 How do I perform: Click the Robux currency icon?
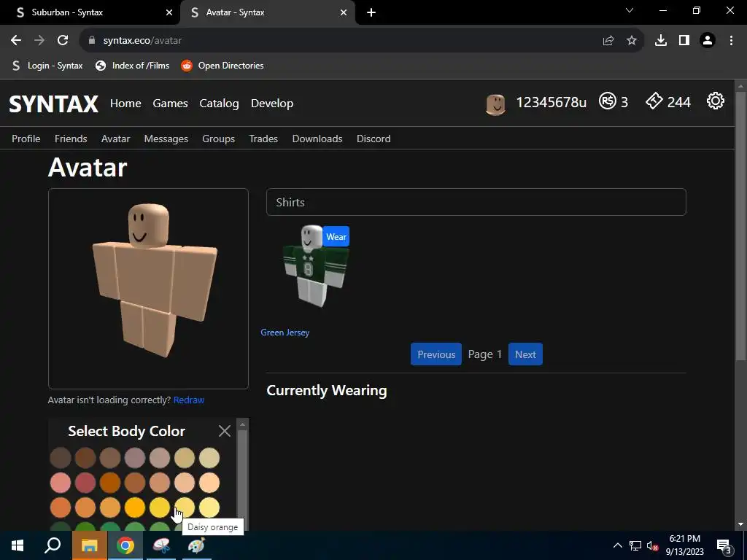tap(608, 101)
